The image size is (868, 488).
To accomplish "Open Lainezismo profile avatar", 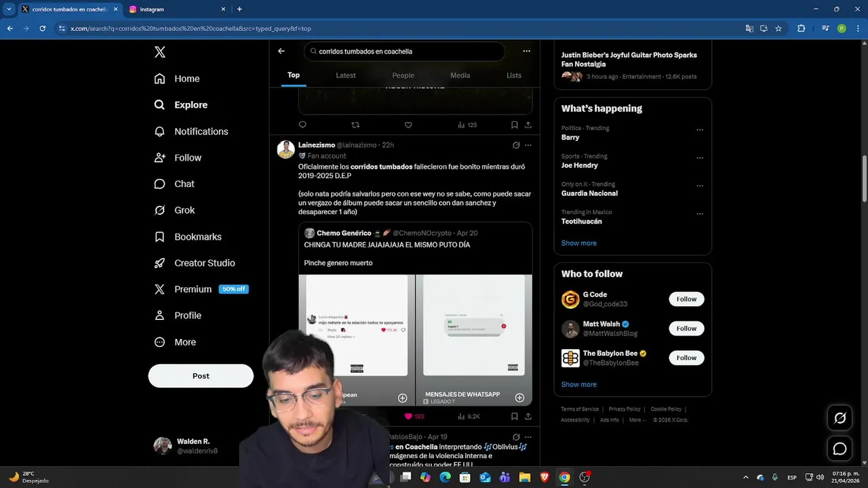I will 285,150.
